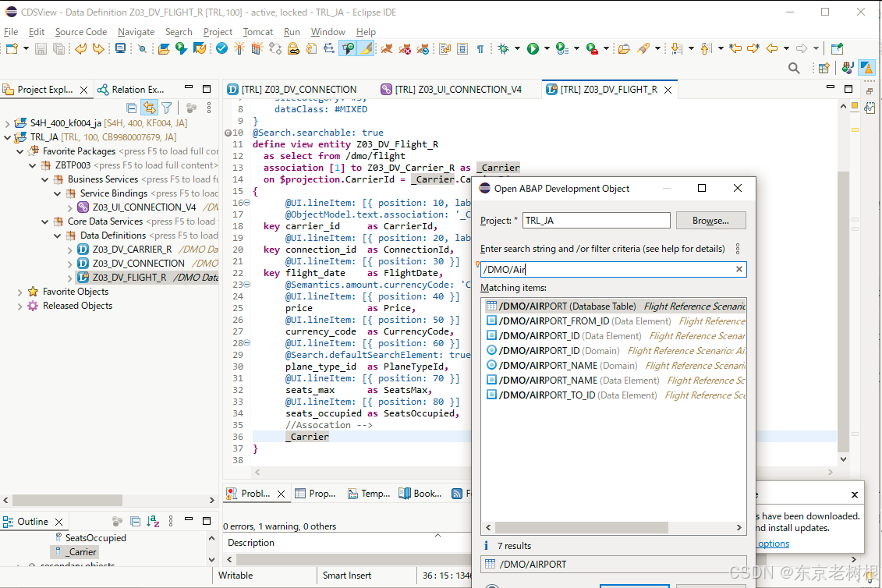Activate the ABAP object with the checkmark icon
The width and height of the screenshot is (882, 588).
coord(221,49)
